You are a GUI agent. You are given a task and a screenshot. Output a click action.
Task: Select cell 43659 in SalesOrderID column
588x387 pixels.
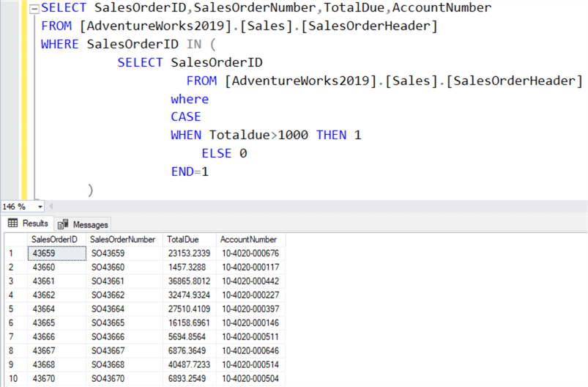coord(56,254)
